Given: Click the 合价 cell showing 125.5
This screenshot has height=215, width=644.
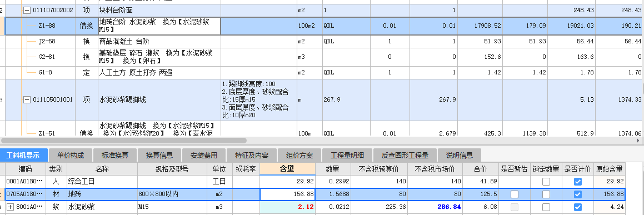Looking at the screenshot, I should click(x=481, y=194).
